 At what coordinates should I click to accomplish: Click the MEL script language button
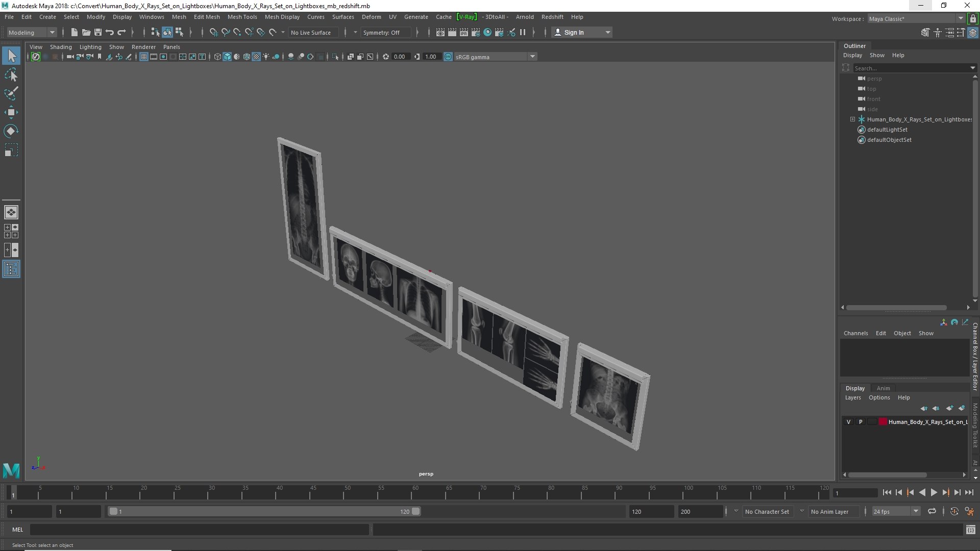[x=17, y=530]
